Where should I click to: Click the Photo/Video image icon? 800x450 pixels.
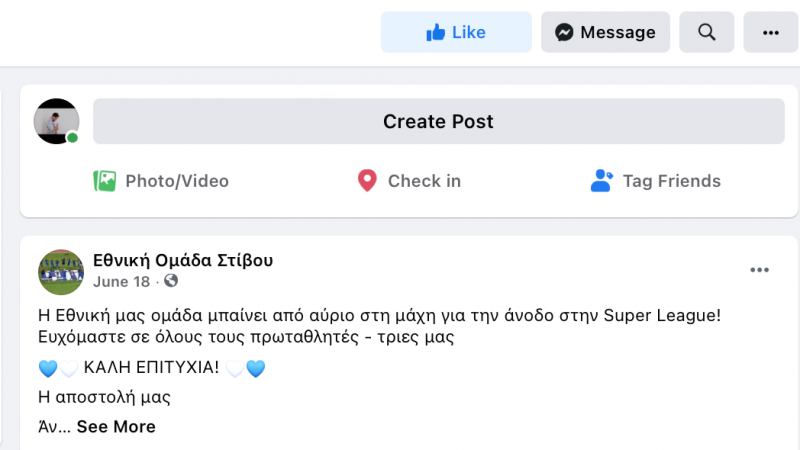105,181
